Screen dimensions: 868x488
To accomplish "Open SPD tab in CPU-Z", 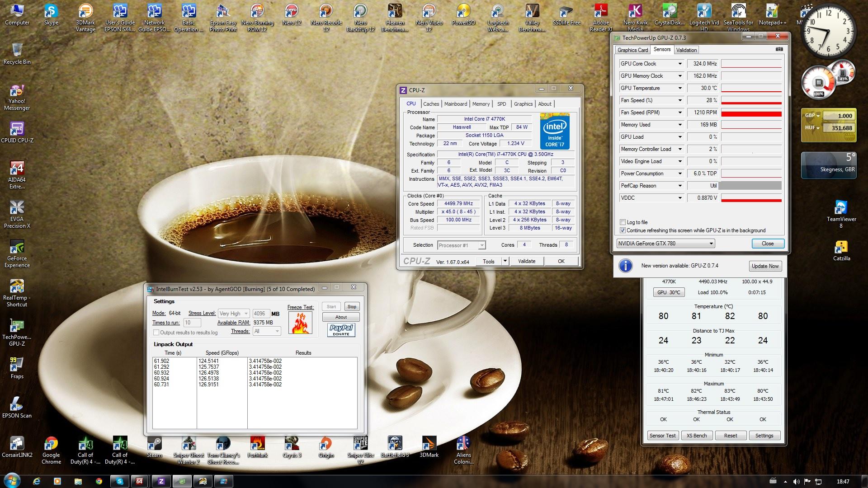I will click(501, 104).
